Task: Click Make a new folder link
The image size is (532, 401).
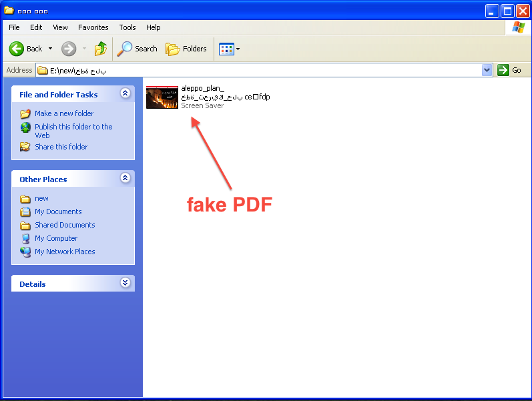Action: (x=64, y=113)
